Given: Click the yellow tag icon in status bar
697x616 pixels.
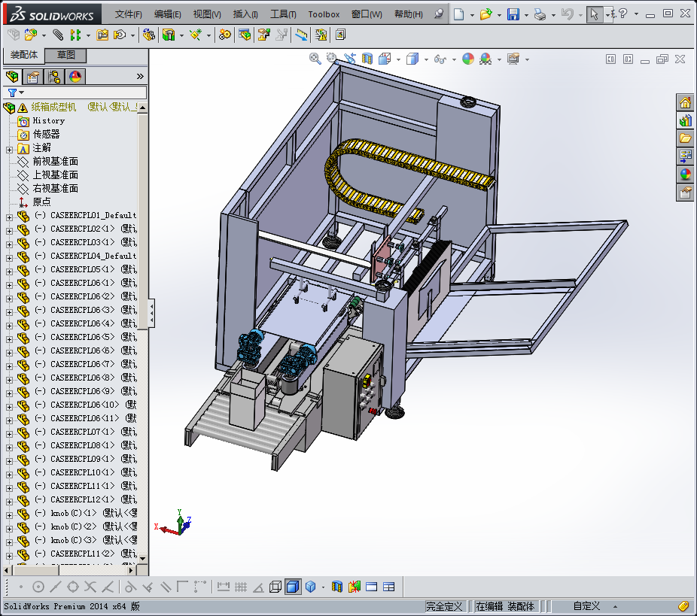Looking at the screenshot, I should (683, 605).
